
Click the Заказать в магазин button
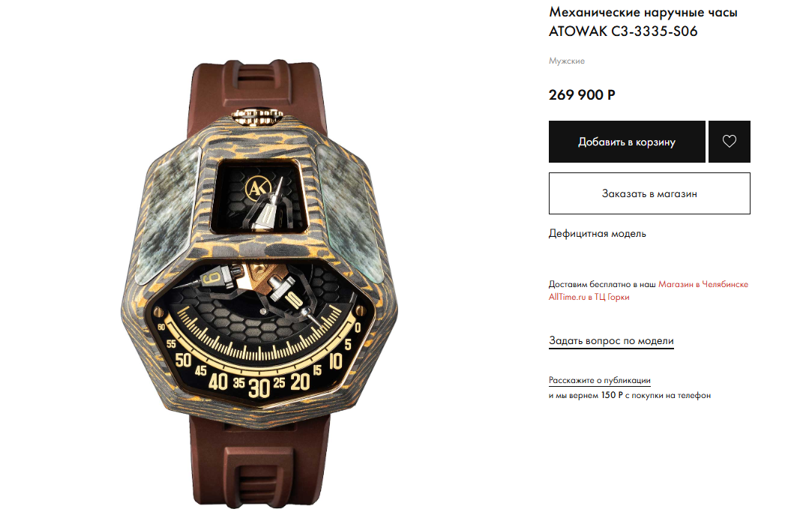click(649, 193)
